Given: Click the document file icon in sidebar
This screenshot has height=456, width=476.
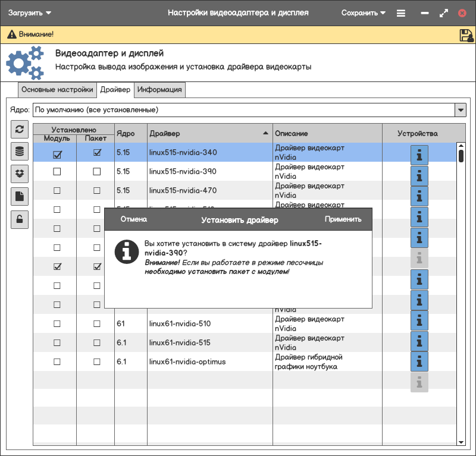Looking at the screenshot, I should (20, 197).
